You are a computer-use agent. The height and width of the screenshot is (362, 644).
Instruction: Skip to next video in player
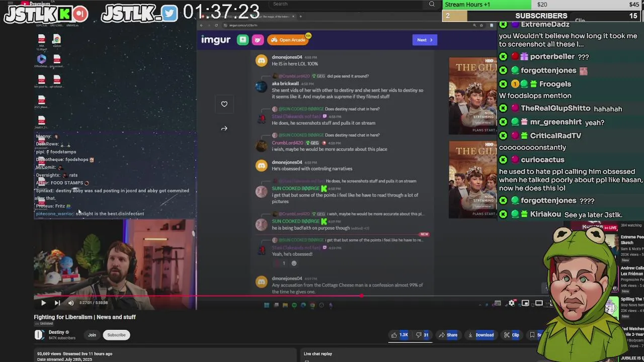pos(57,303)
